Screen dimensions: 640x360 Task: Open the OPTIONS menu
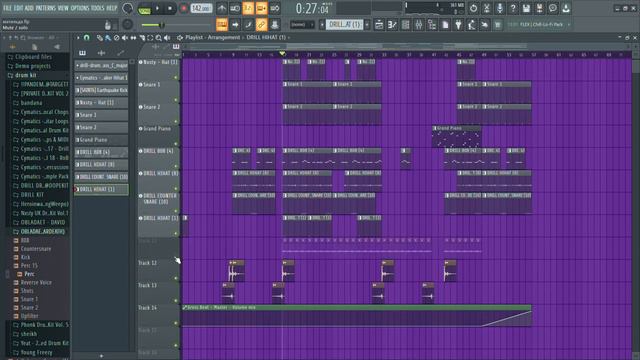(80, 8)
